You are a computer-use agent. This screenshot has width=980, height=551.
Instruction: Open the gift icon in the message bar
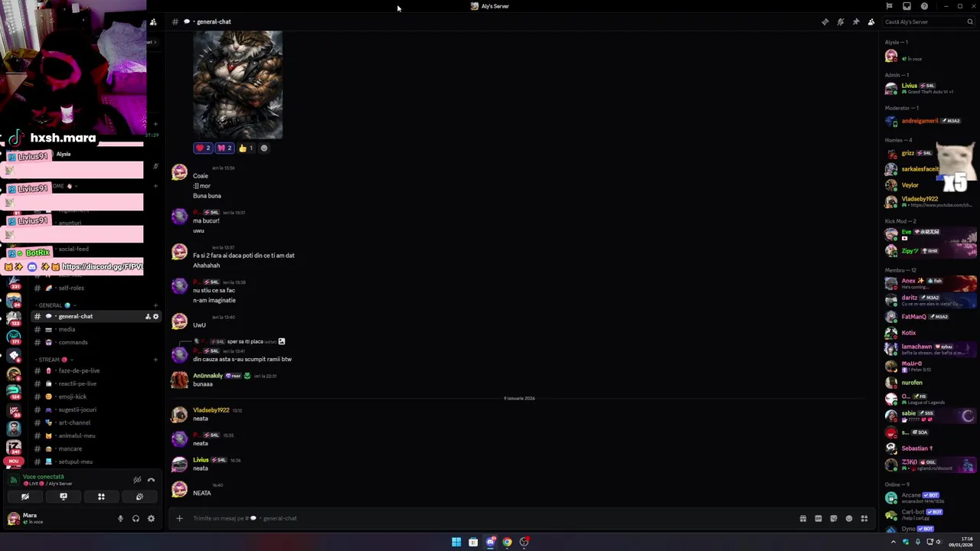pos(803,518)
